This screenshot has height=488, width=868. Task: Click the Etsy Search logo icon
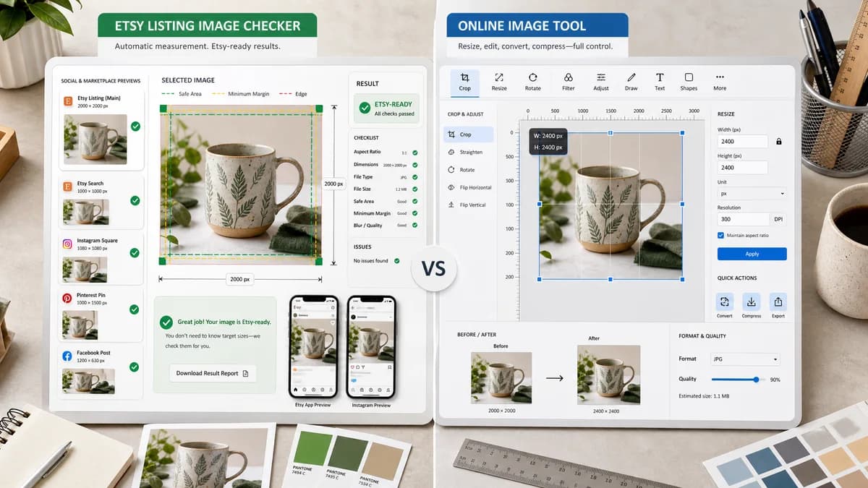67,187
